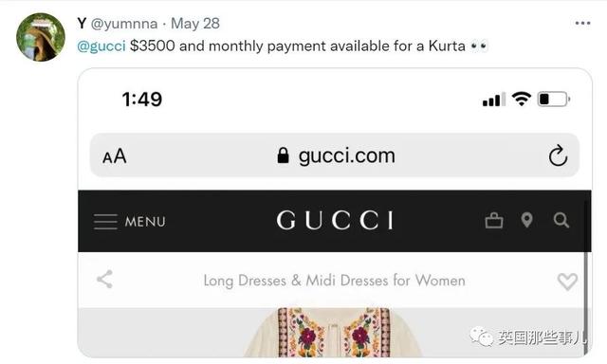
Task: Click the GUCCI logo in the black bar
Action: click(335, 221)
